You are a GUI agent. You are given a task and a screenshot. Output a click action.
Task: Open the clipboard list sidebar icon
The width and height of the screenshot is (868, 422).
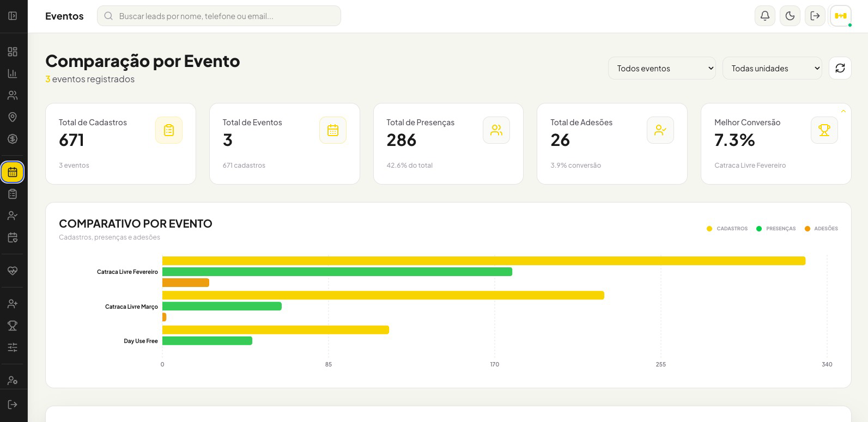(x=13, y=194)
